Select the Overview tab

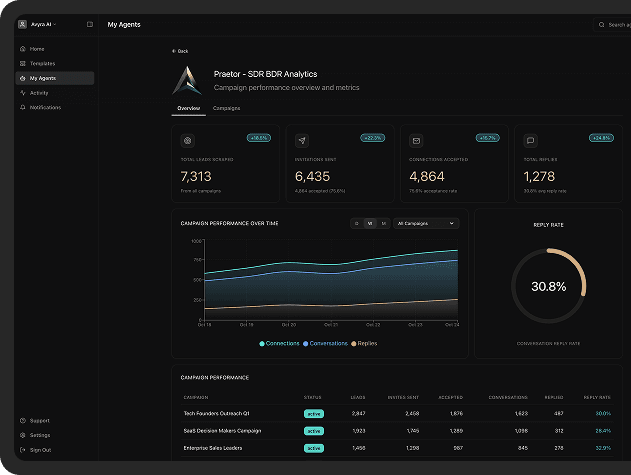tap(188, 108)
